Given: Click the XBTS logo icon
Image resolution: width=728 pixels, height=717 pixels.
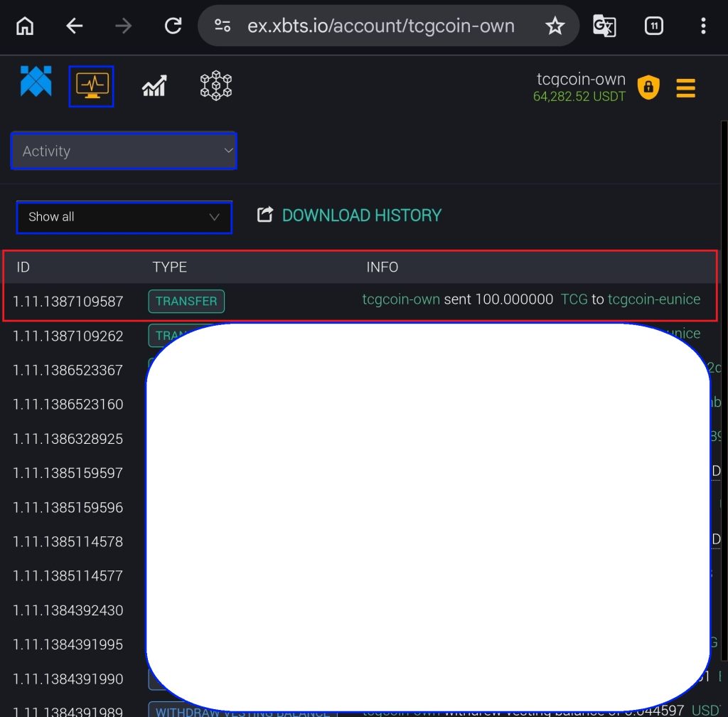Looking at the screenshot, I should (36, 81).
